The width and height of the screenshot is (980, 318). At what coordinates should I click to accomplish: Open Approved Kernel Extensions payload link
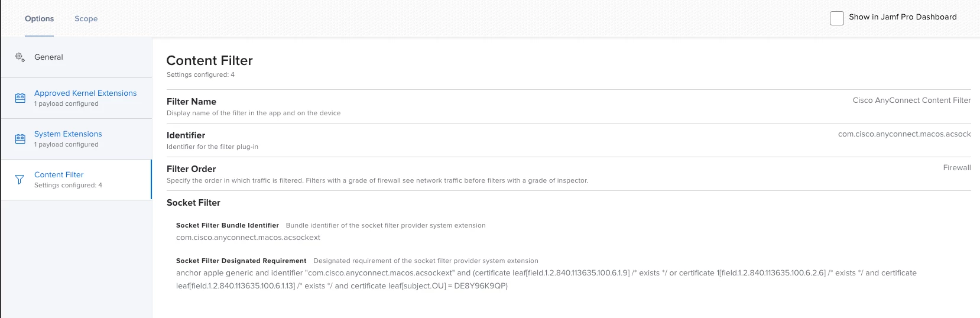(85, 93)
